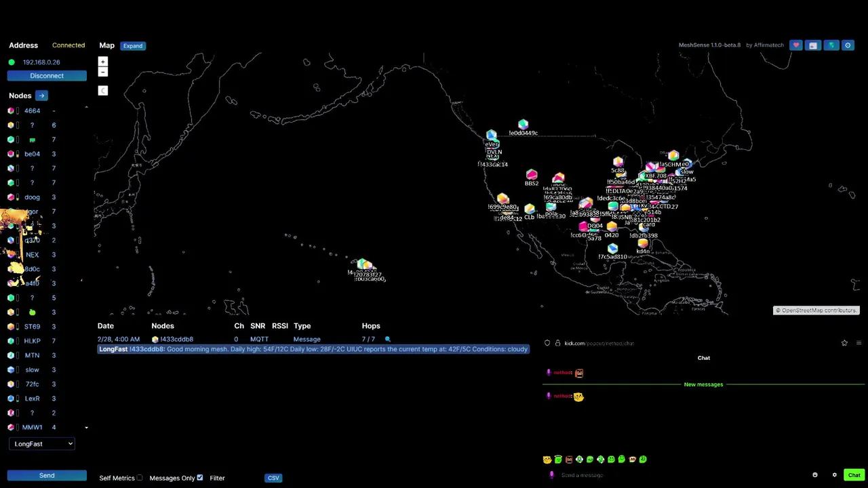Open OpenStreetMap contributors link
868x488 pixels.
point(816,310)
